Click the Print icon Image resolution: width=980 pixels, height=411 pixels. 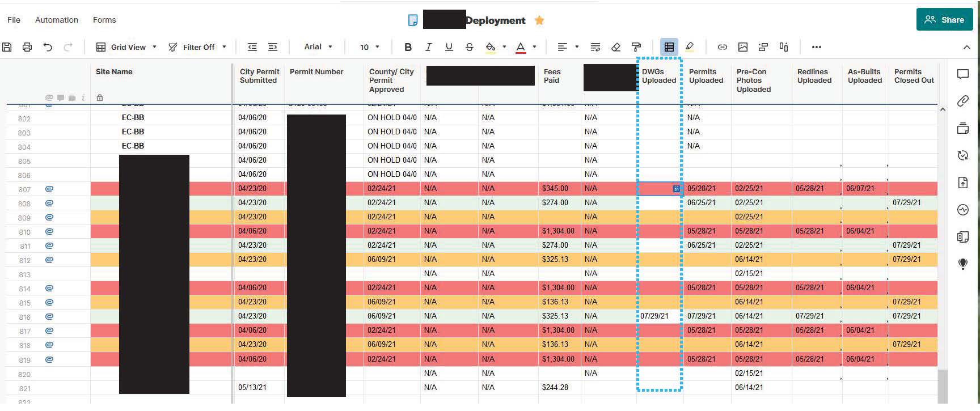(27, 47)
